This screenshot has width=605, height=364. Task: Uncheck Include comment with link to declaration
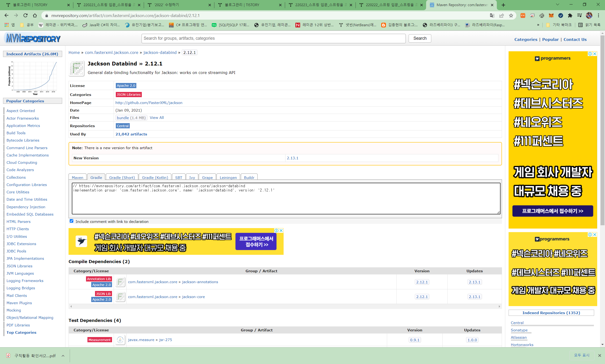click(x=72, y=221)
